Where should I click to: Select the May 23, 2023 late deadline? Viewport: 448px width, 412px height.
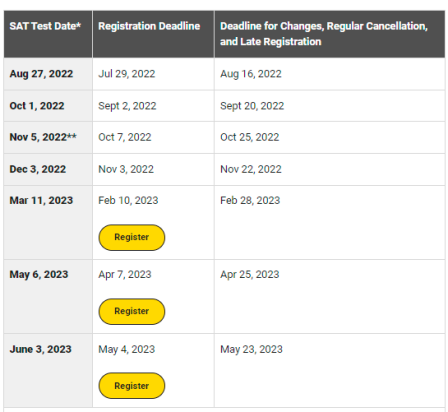pos(251,349)
